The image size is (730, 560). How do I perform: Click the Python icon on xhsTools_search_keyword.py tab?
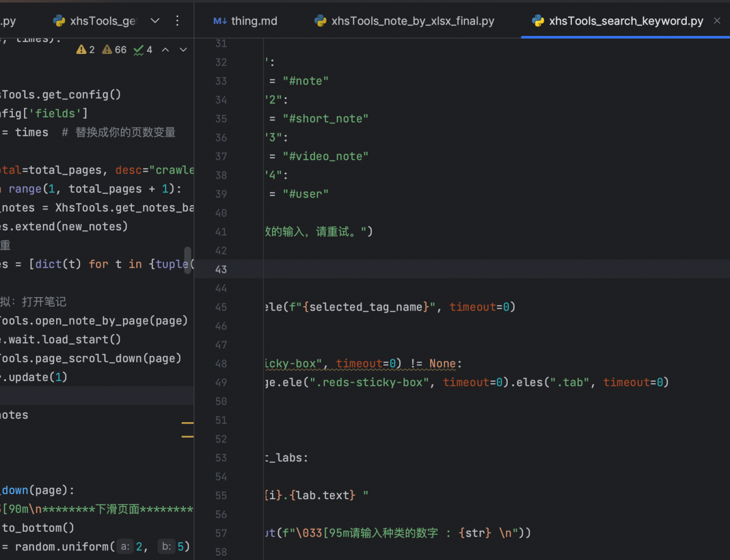click(x=538, y=21)
